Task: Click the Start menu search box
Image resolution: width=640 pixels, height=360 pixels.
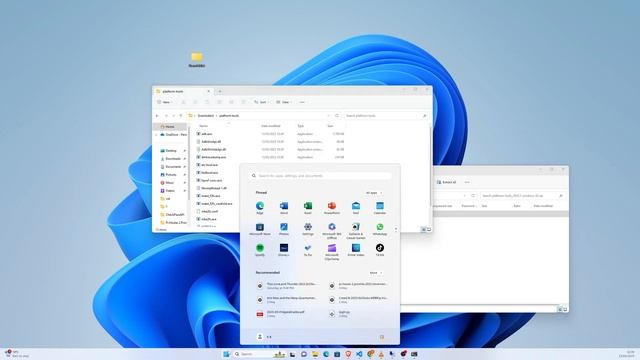Action: click(321, 176)
